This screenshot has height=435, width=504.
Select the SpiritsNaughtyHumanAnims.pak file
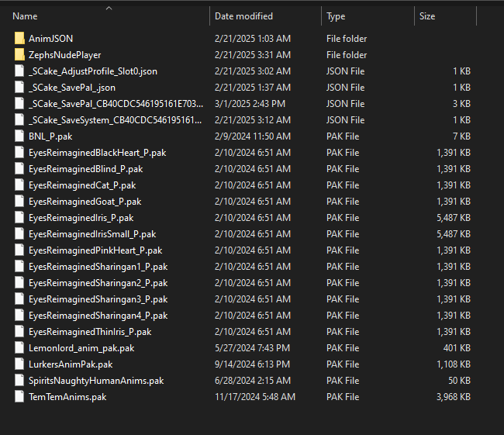(x=96, y=381)
